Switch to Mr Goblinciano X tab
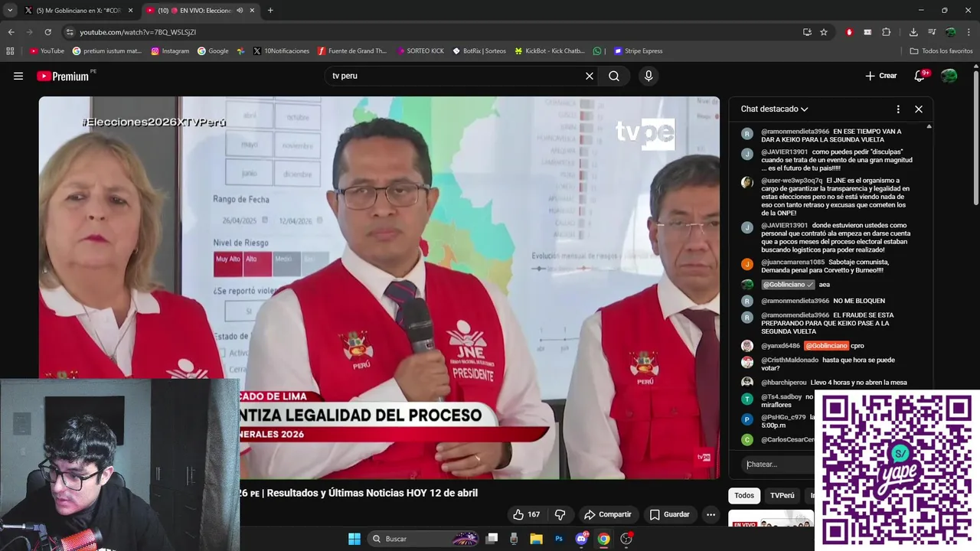 [x=78, y=11]
